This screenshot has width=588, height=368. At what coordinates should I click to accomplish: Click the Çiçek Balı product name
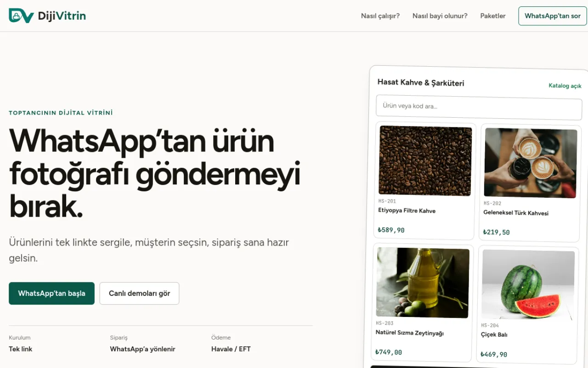pos(494,335)
